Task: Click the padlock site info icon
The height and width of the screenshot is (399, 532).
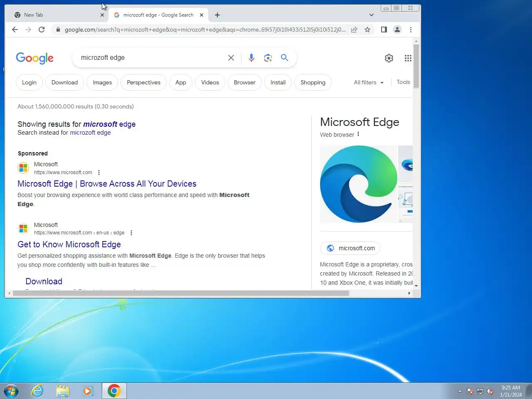Action: pos(58,30)
